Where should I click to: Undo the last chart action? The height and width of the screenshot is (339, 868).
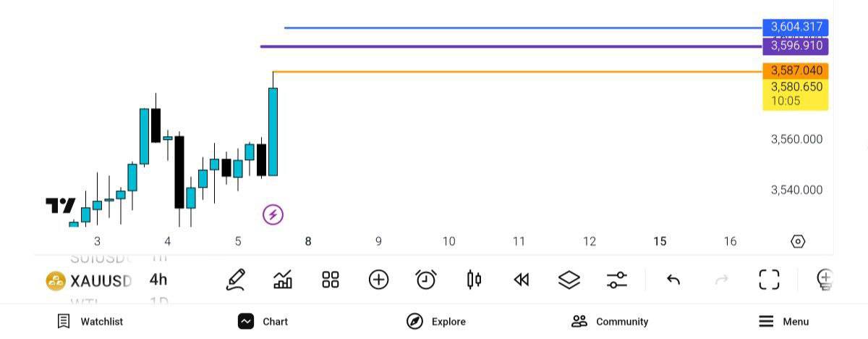click(x=673, y=280)
